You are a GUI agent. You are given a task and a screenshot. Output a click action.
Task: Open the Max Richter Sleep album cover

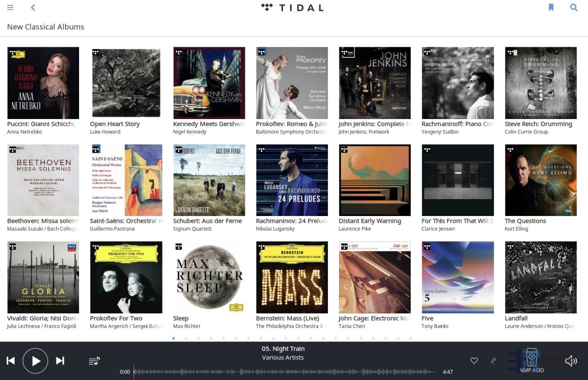pyautogui.click(x=209, y=277)
